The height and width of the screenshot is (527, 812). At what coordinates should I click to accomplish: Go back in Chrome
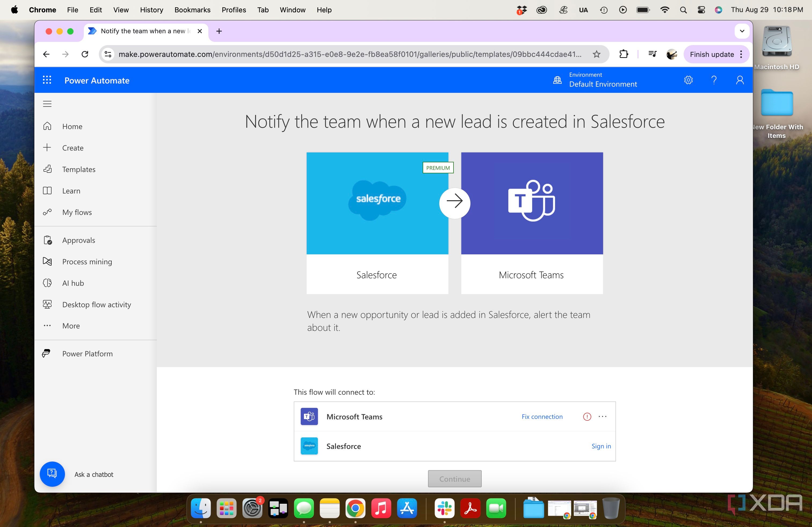(46, 54)
